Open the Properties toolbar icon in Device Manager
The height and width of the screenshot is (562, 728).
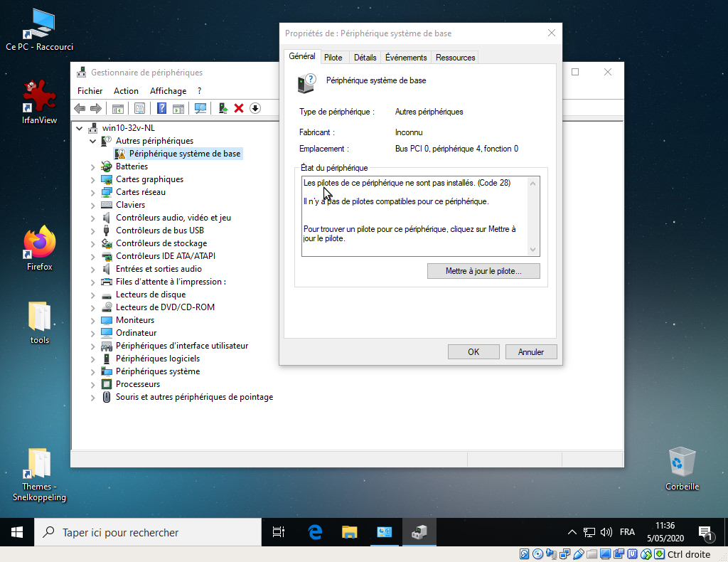tap(140, 109)
